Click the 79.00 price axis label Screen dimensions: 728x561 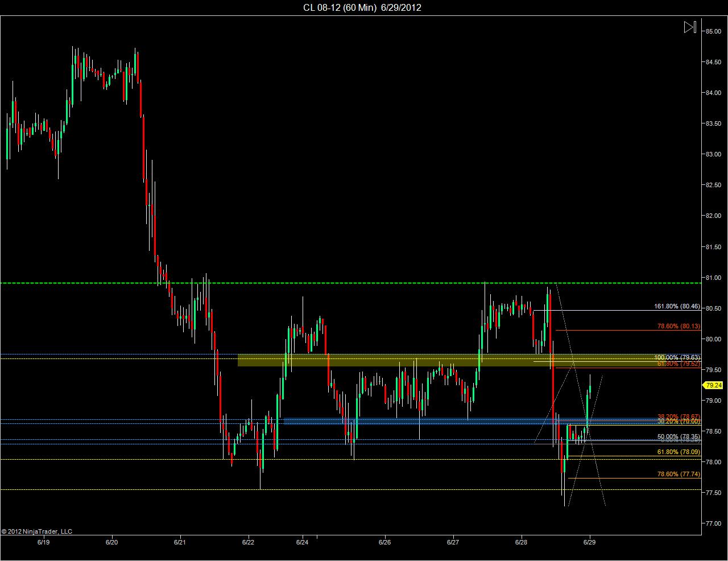tap(713, 401)
